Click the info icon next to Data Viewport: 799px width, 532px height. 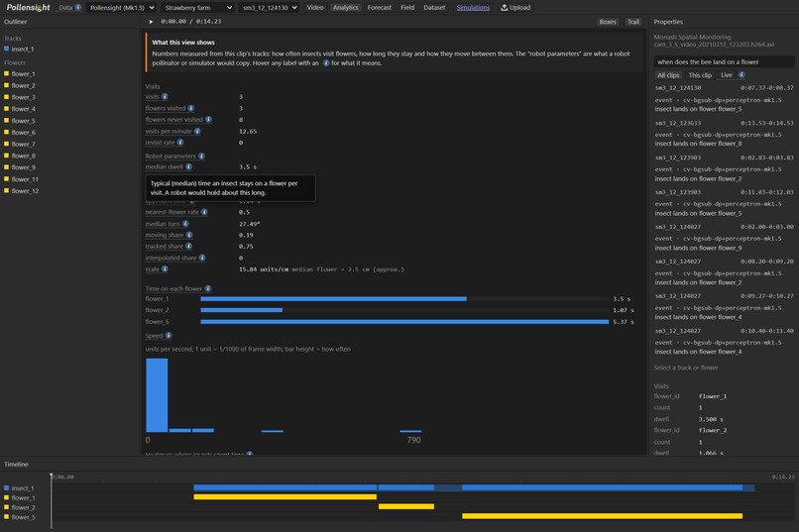(78, 8)
